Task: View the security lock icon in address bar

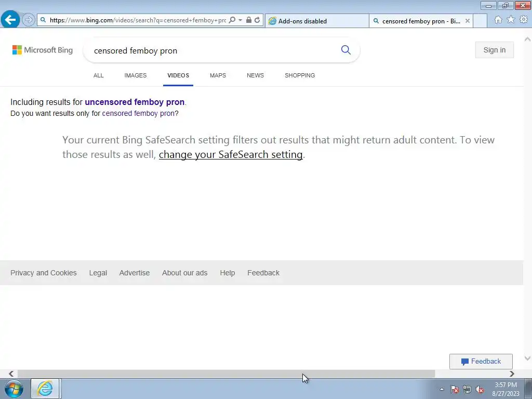Action: point(249,20)
